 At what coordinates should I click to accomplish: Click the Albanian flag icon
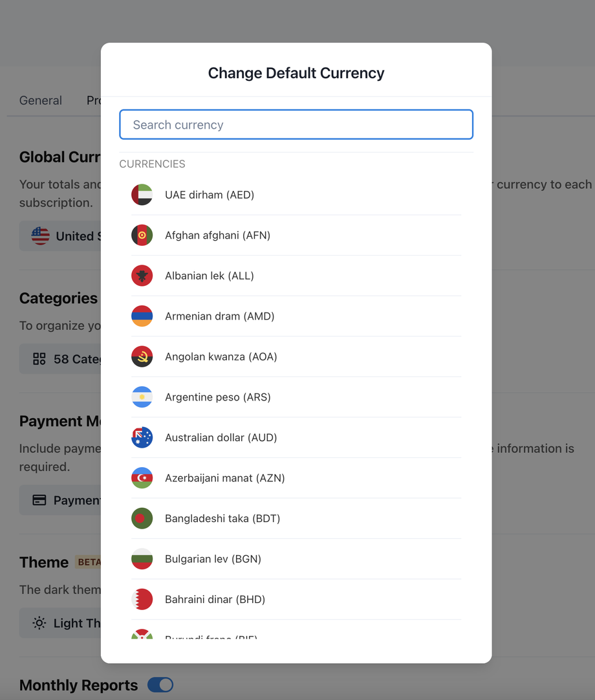142,276
